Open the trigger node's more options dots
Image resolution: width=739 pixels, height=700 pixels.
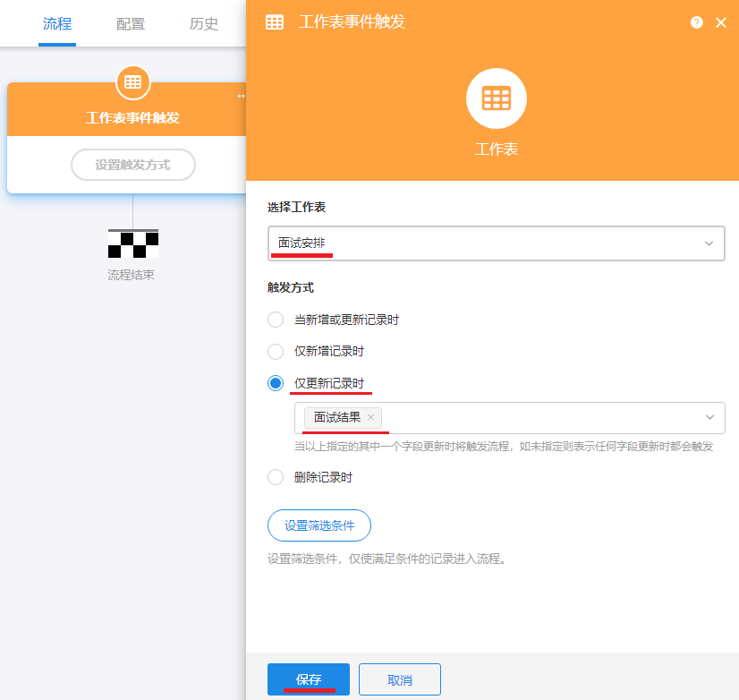[x=241, y=96]
